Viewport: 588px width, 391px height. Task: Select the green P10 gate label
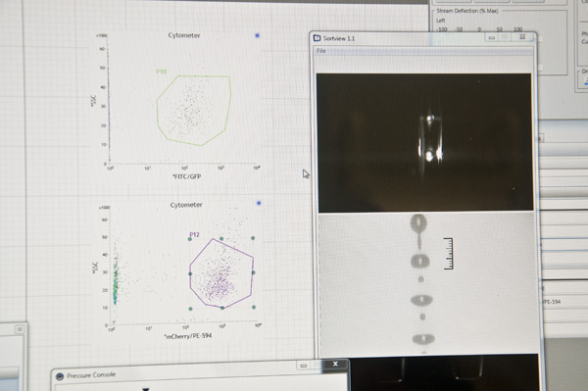point(162,72)
